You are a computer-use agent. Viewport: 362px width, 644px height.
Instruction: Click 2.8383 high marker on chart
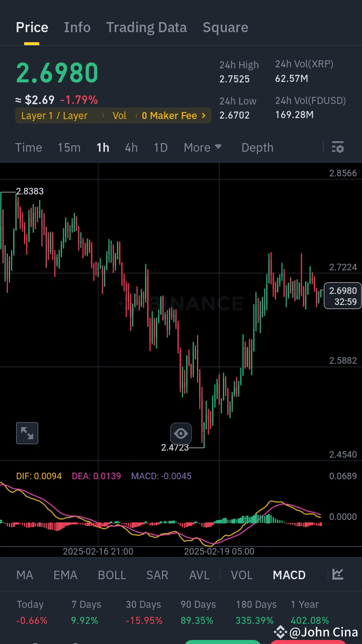click(30, 191)
